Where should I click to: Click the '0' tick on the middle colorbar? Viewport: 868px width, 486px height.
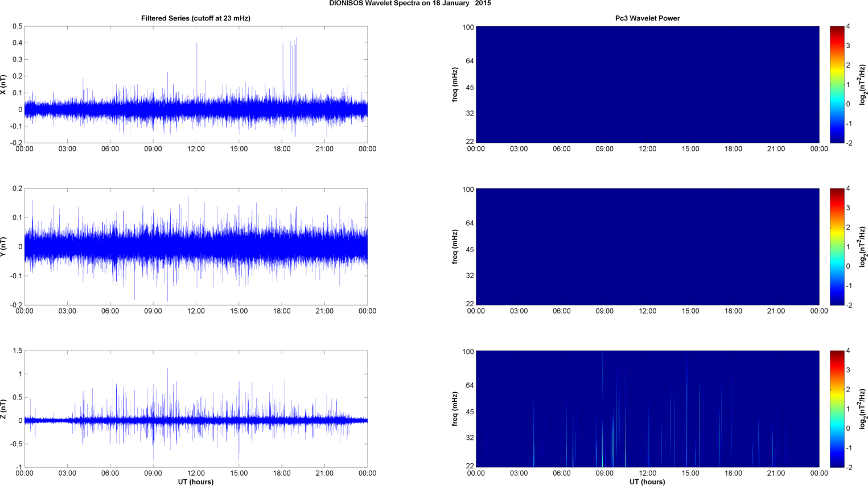(x=848, y=266)
